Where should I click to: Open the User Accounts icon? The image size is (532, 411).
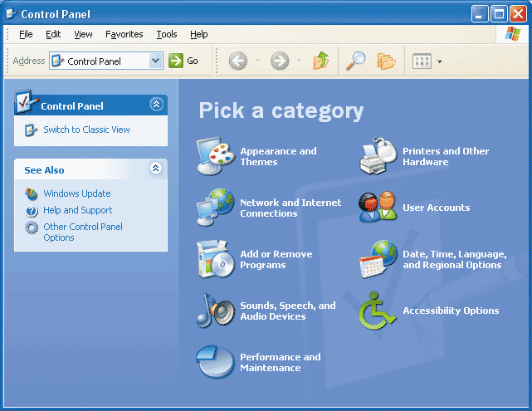(x=378, y=208)
